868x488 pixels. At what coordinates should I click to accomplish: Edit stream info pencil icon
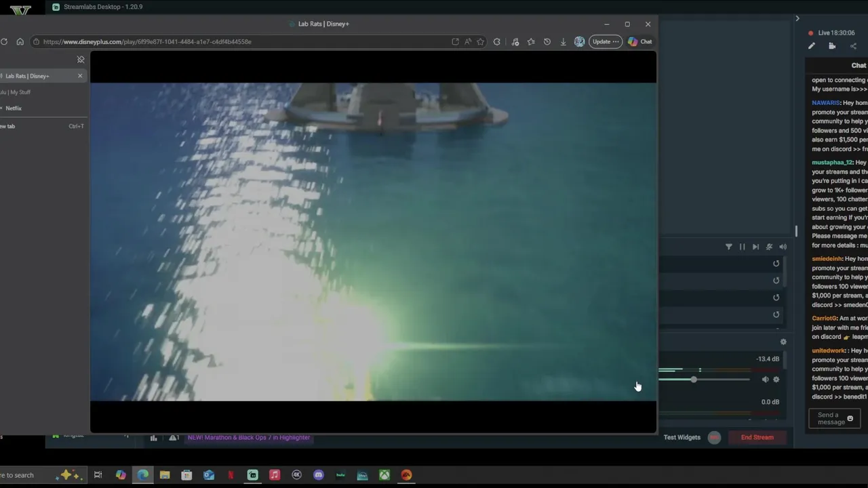811,46
